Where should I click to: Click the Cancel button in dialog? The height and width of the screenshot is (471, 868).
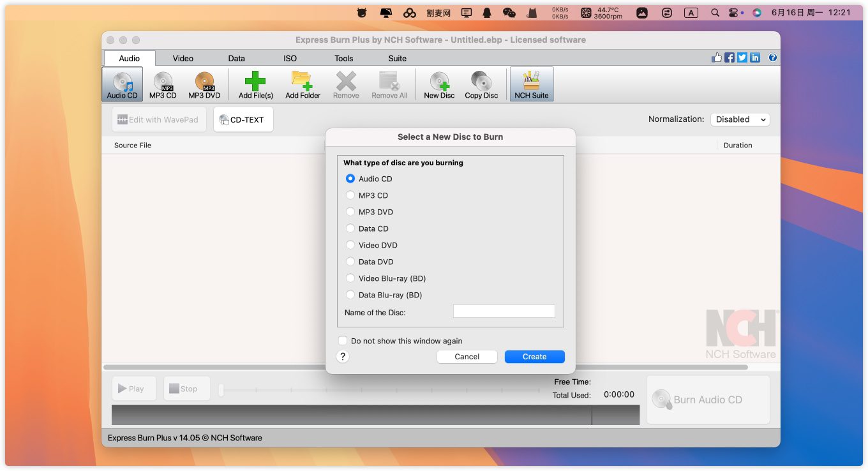pos(467,357)
